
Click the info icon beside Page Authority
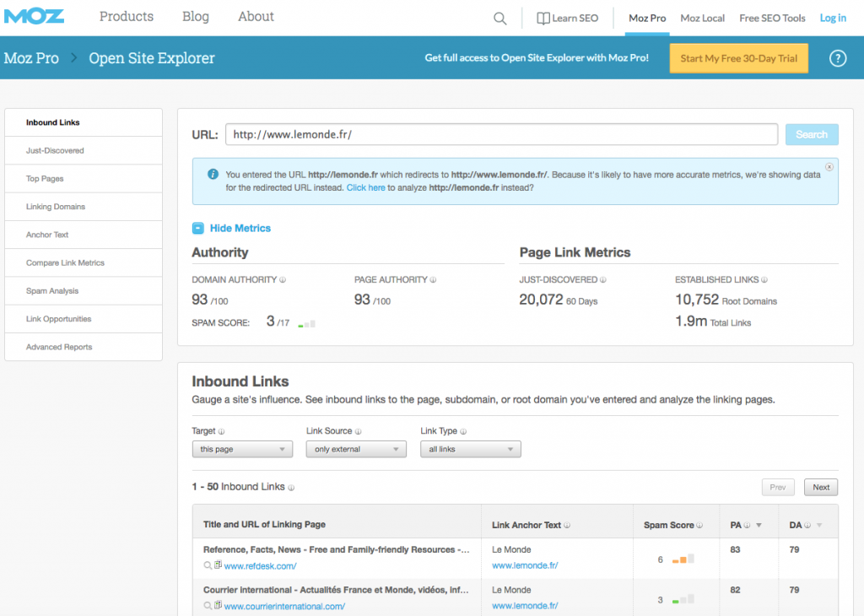[433, 280]
